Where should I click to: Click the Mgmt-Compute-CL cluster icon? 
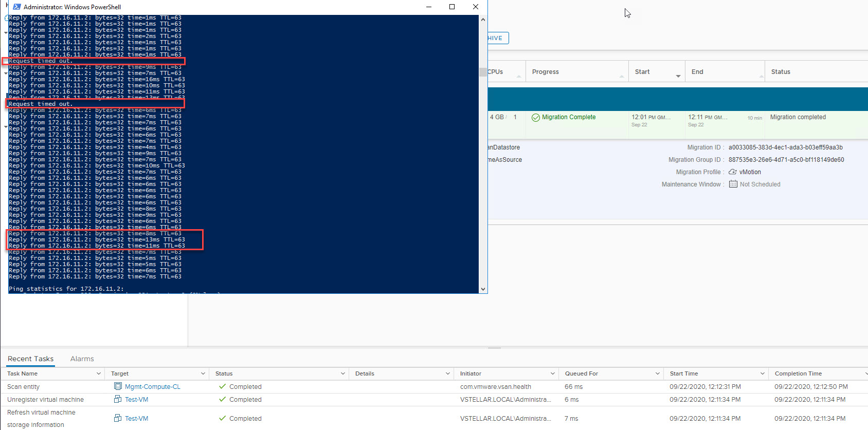118,386
